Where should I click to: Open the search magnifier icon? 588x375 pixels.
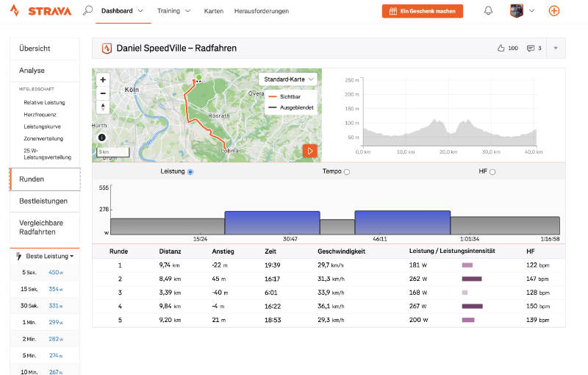pos(87,10)
